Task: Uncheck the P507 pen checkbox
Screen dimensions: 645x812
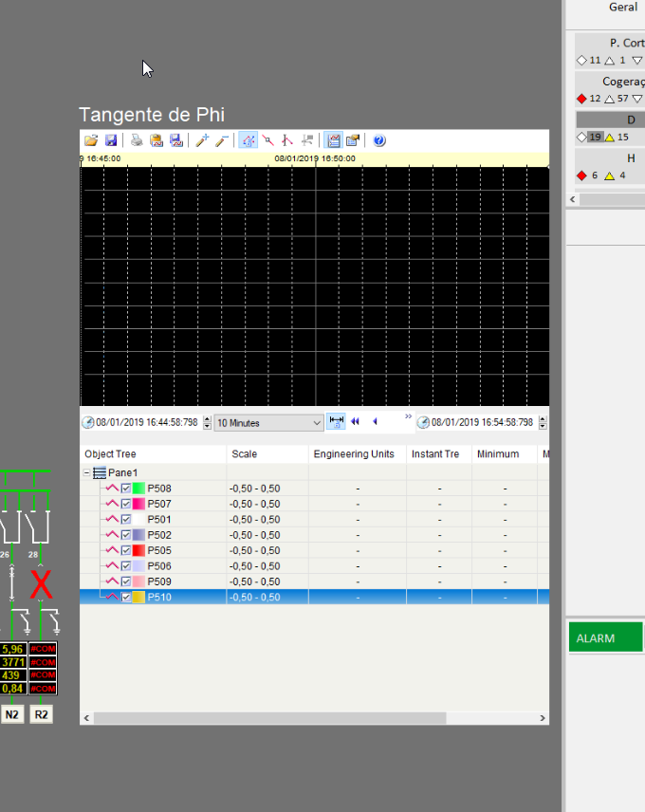Action: tap(126, 504)
